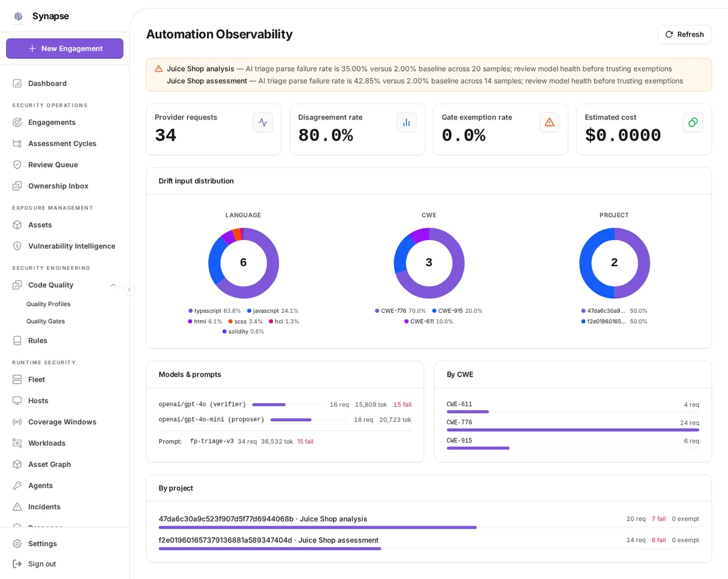Screen dimensions: 728x579
Task: Click the Assessment Cycles icon
Action: click(17, 143)
